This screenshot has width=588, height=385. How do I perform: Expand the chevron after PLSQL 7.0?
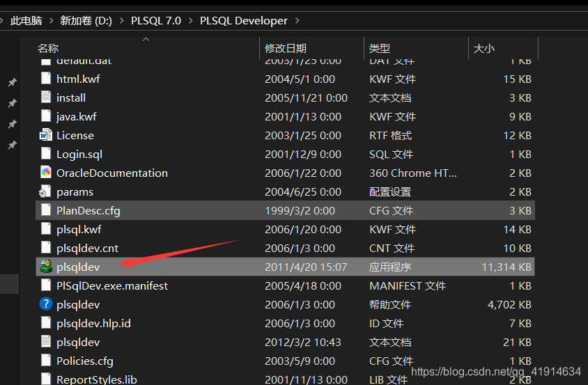pos(190,21)
